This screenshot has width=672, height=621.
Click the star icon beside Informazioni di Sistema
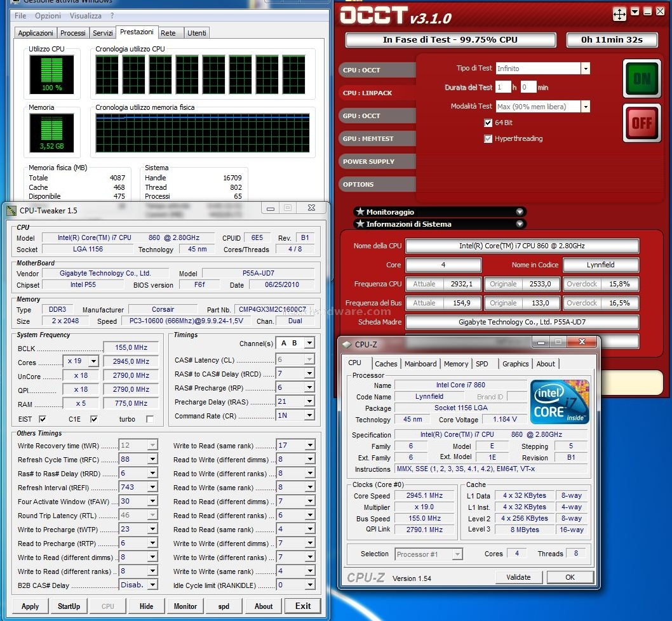click(x=360, y=224)
